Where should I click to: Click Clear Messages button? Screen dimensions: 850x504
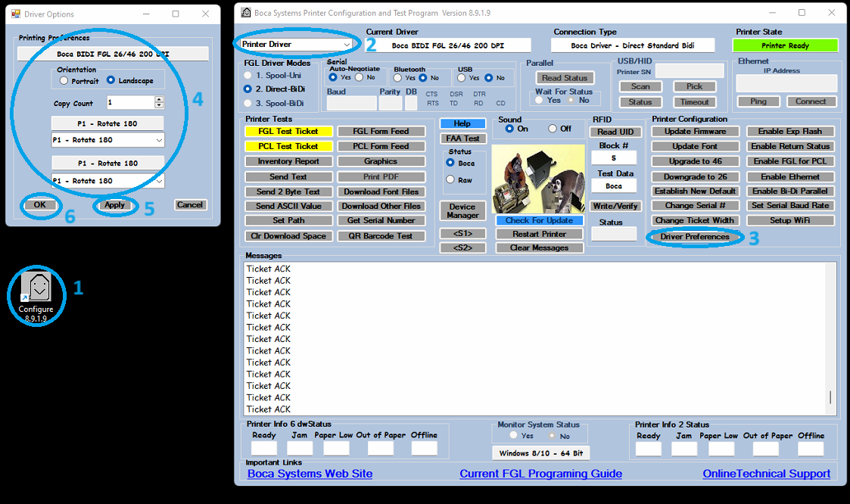(x=539, y=247)
